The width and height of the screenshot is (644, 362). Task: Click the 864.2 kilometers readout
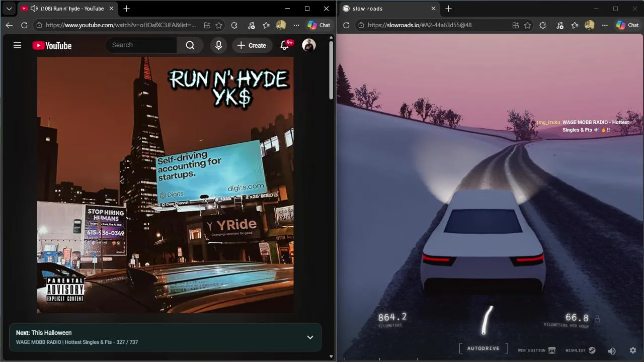coord(392,320)
